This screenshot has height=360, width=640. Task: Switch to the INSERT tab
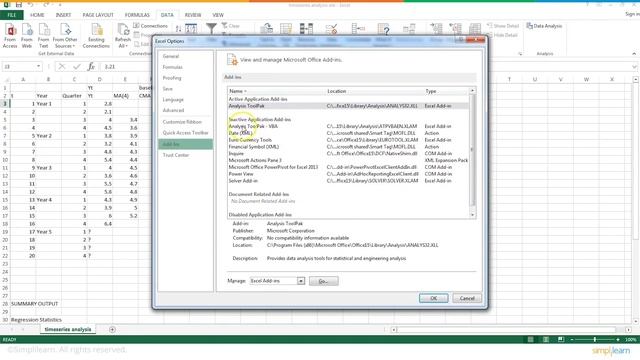point(63,15)
